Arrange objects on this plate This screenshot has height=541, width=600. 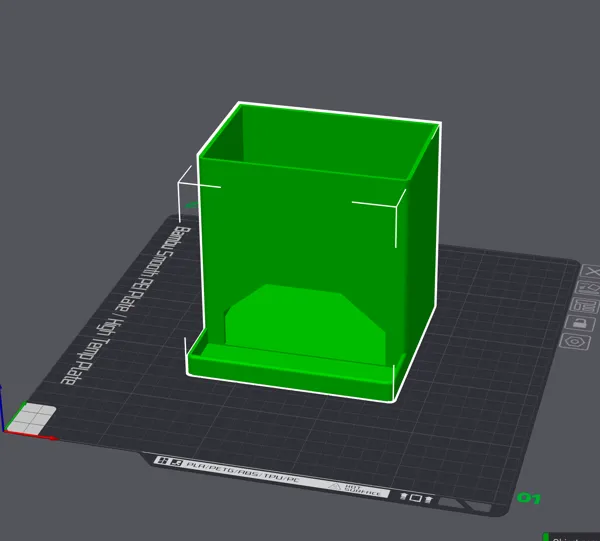coord(584,306)
